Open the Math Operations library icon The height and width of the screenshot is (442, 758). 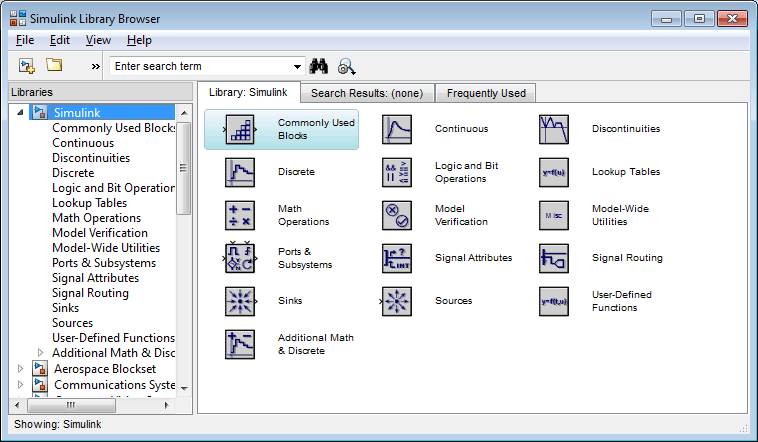[x=240, y=216]
